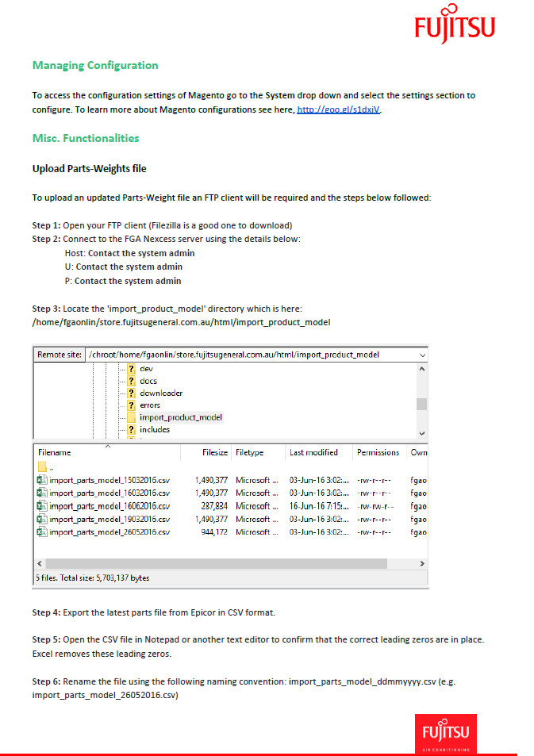Sort by the Filename column header
The width and height of the screenshot is (534, 756).
tap(55, 452)
